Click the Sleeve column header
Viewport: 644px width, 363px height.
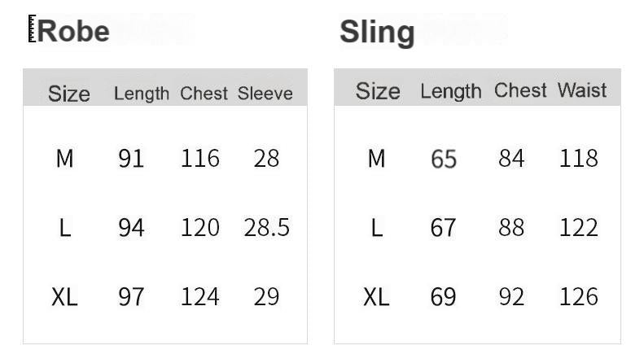[x=265, y=94]
